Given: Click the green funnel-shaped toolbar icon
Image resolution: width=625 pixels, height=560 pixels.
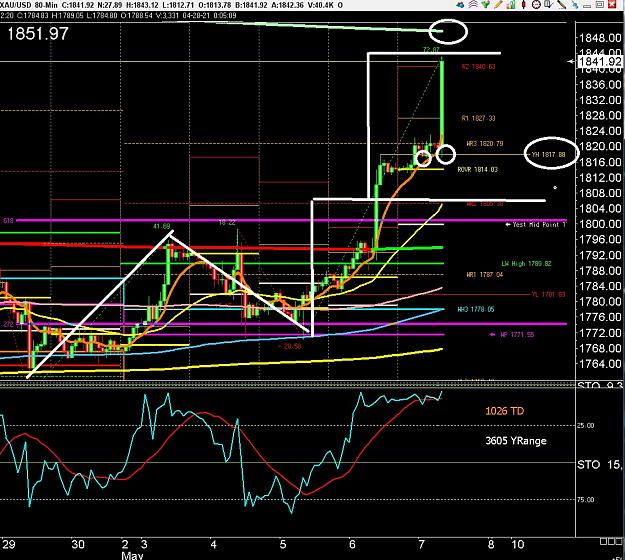Looking at the screenshot, I should click(485, 5).
